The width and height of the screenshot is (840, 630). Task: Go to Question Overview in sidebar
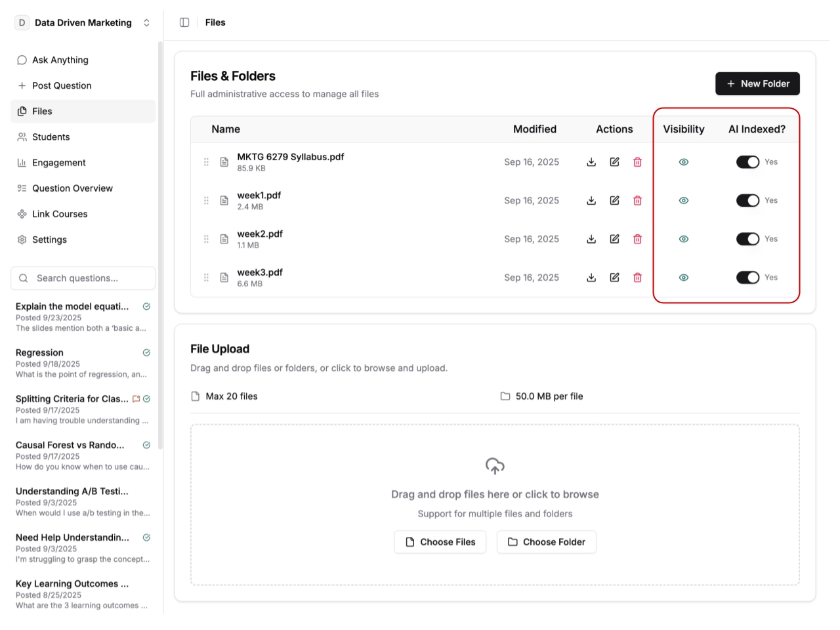coord(72,188)
